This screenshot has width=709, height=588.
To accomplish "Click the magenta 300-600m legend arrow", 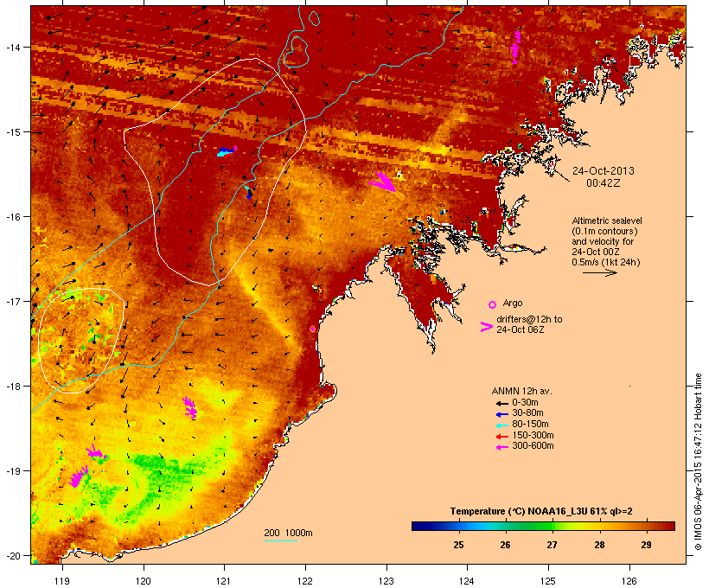I will tap(501, 447).
